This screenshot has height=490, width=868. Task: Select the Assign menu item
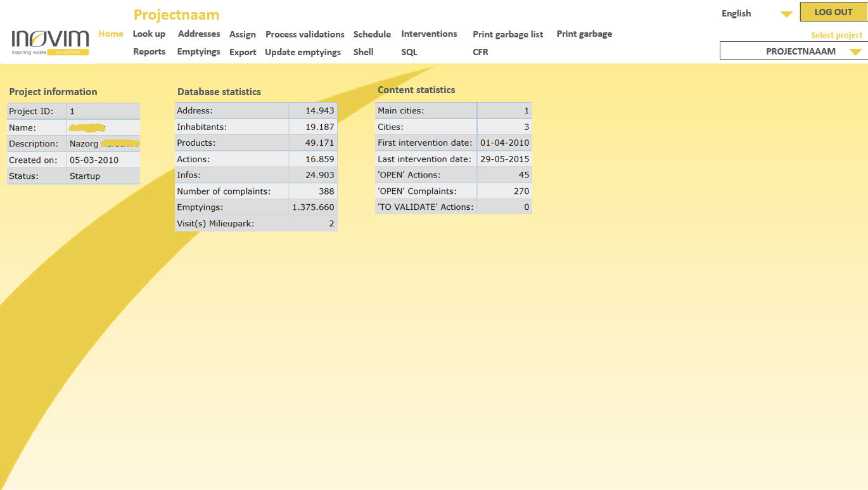pos(243,34)
